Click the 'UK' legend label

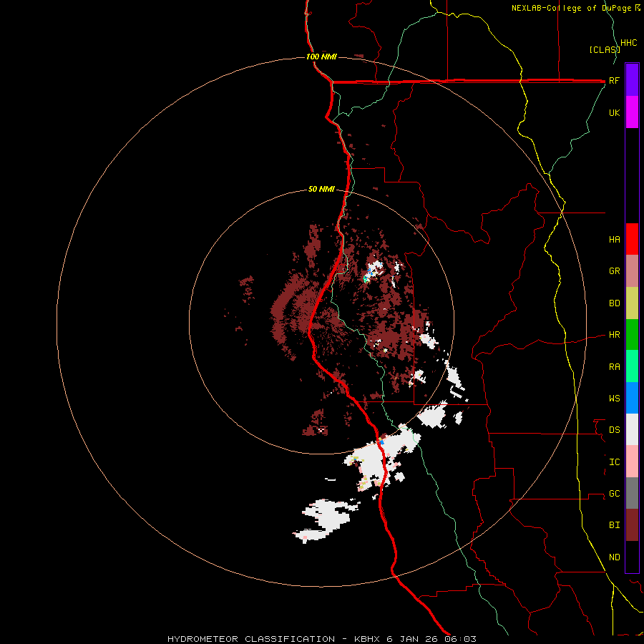pyautogui.click(x=614, y=112)
